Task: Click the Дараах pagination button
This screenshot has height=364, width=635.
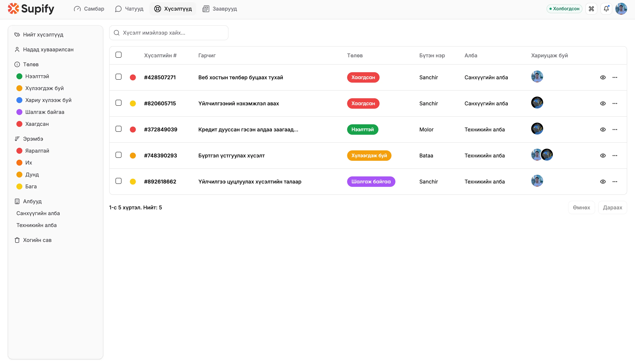Action: click(612, 207)
